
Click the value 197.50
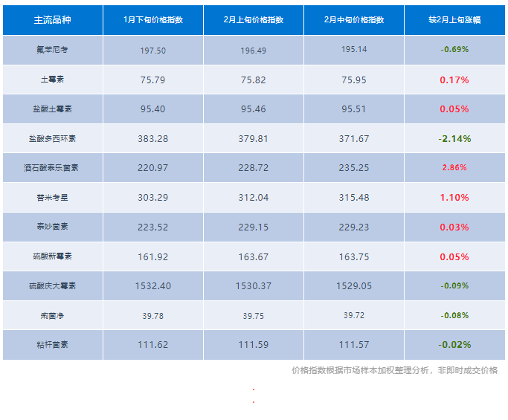153,51
